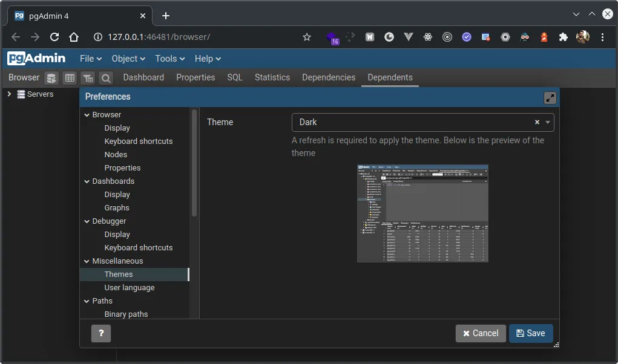Open Preferences help with the question mark button
The width and height of the screenshot is (618, 364).
[x=101, y=333]
